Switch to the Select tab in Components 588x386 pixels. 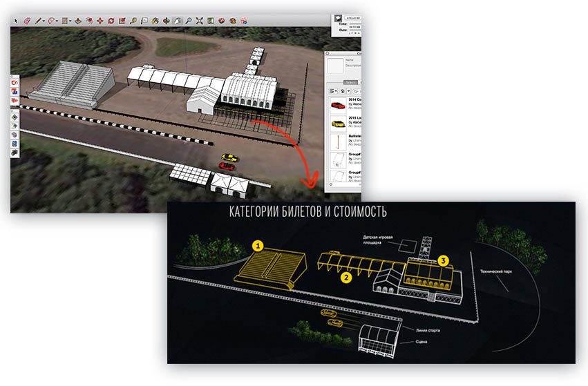350,82
